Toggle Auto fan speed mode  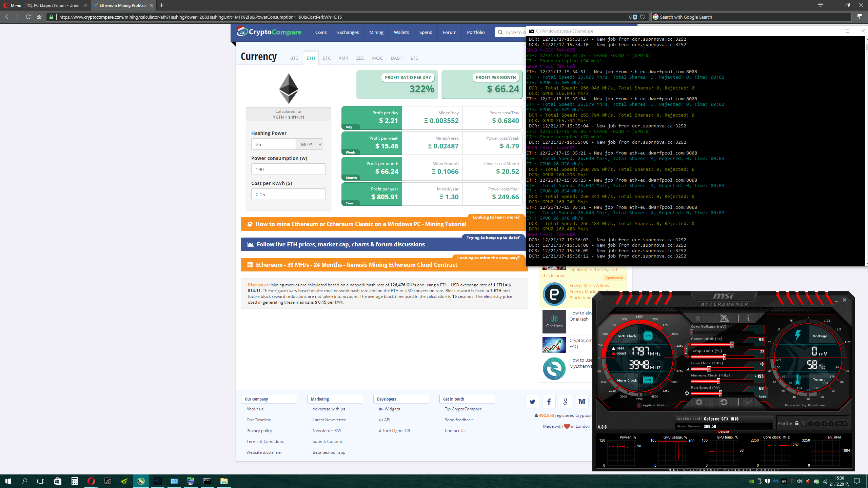(762, 396)
